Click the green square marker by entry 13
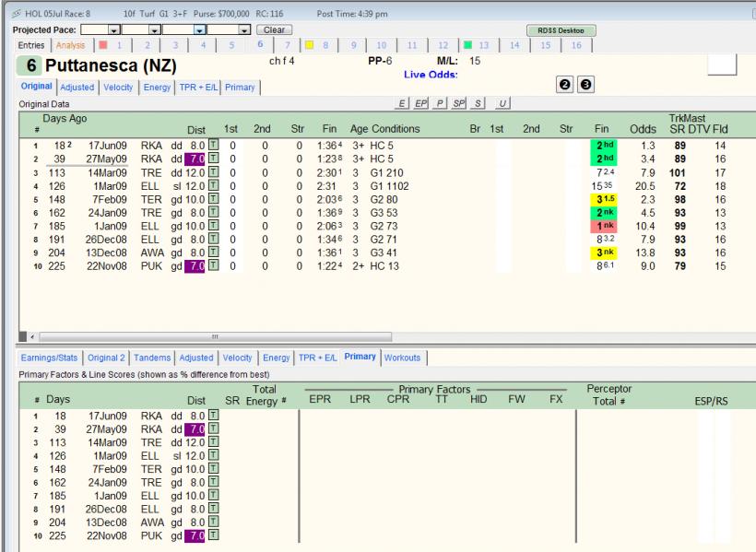The width and height of the screenshot is (756, 552). tap(467, 45)
